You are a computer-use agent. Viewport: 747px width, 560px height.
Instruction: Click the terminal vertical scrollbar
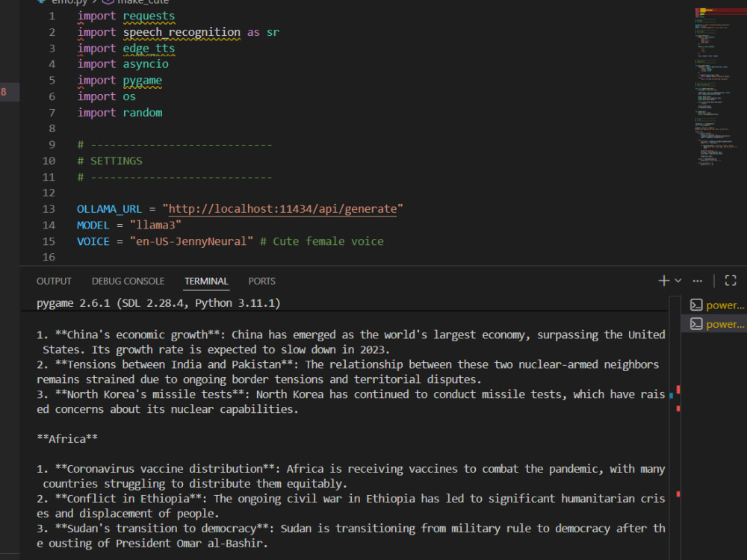click(675, 428)
